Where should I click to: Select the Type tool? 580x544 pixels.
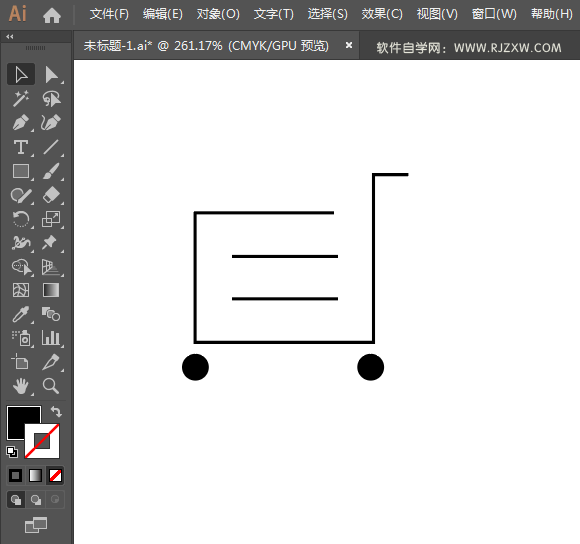(x=21, y=147)
